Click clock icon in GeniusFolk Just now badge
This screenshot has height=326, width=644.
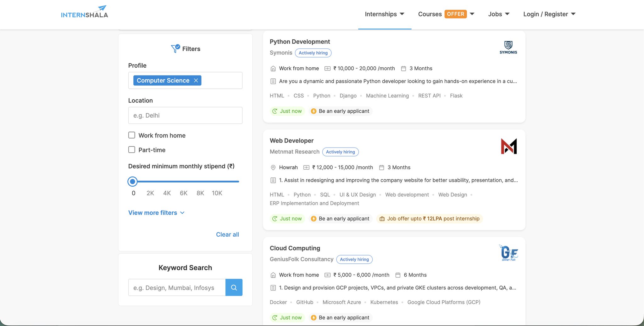pos(275,318)
